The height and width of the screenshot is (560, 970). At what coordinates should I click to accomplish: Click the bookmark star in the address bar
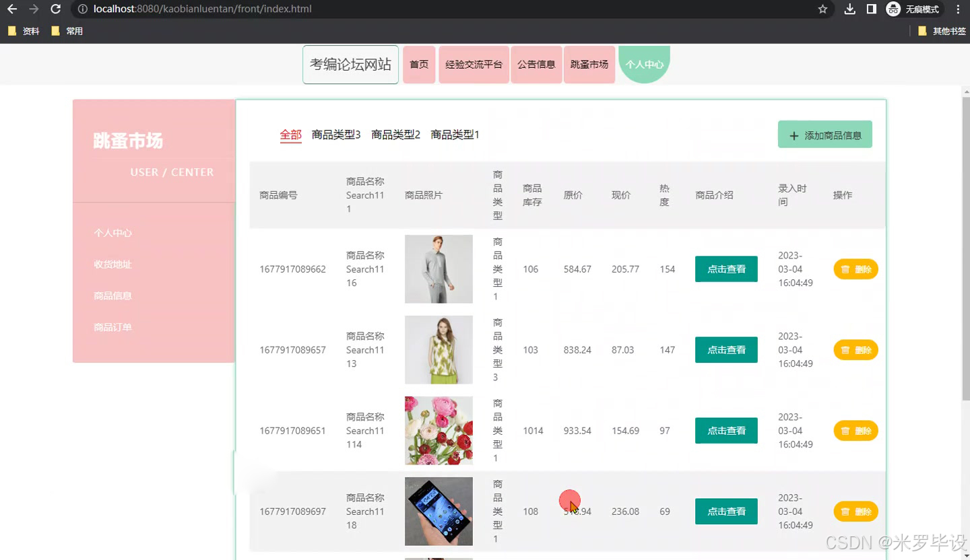[x=822, y=9]
